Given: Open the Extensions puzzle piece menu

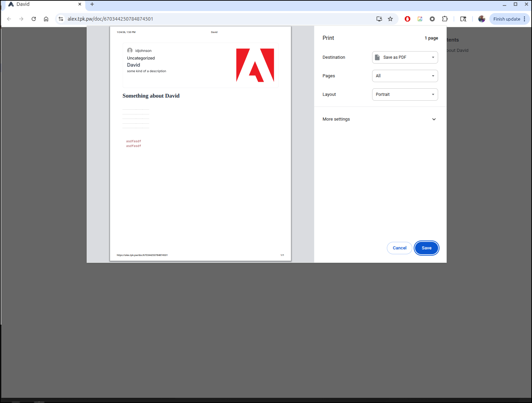Looking at the screenshot, I should click(445, 19).
